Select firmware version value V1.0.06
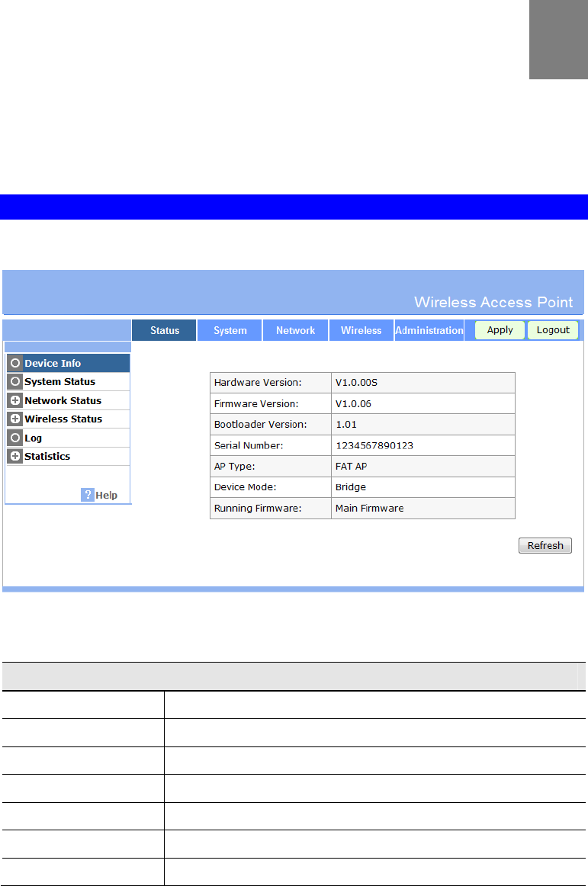Viewport: 588px width, 886px height. pyautogui.click(x=353, y=404)
